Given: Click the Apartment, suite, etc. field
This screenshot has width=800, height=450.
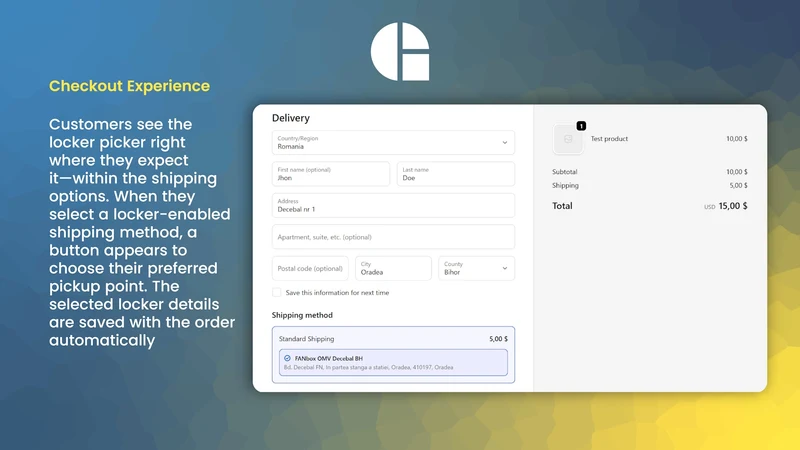Looking at the screenshot, I should click(393, 237).
